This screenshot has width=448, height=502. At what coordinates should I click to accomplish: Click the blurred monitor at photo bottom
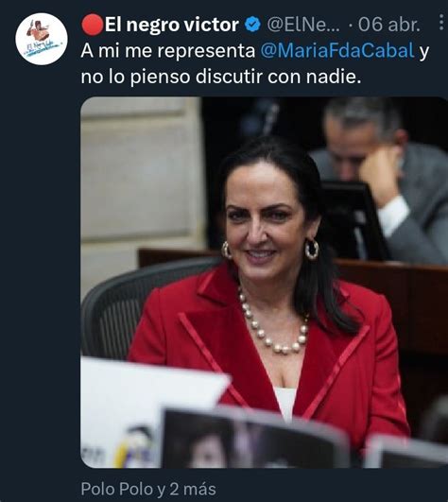point(255,438)
